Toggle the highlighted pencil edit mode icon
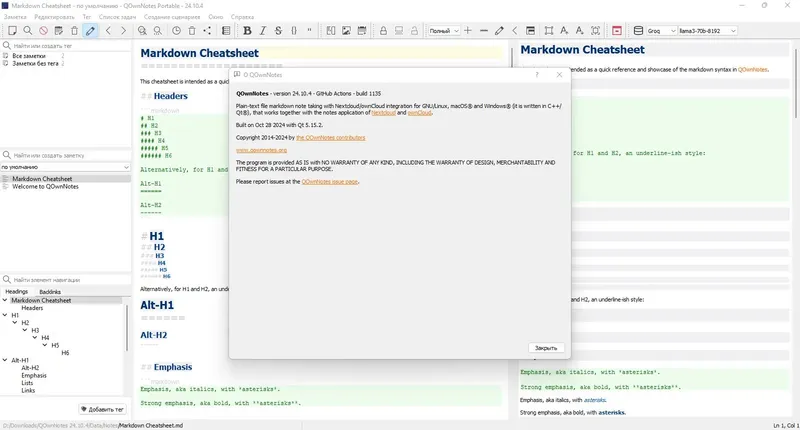The image size is (800, 430). [x=90, y=31]
